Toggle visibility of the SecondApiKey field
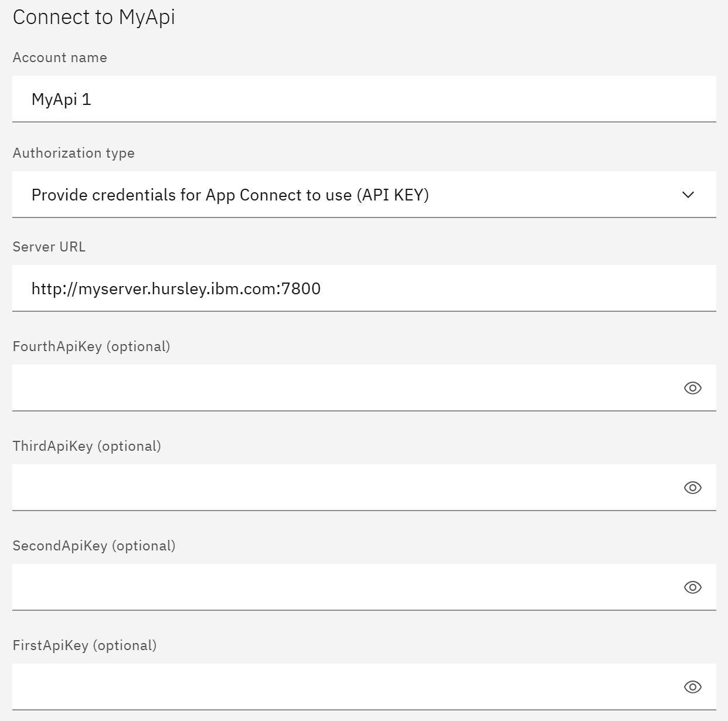Screen dimensions: 728x721 (x=692, y=587)
